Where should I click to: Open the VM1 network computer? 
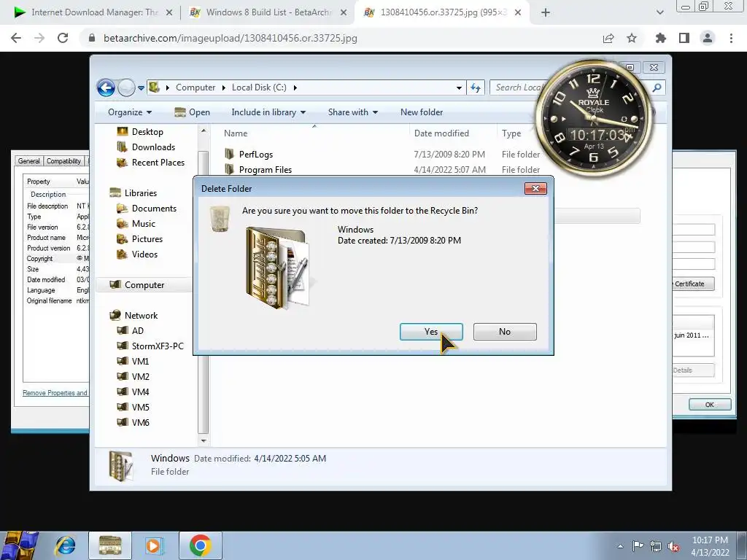(x=140, y=362)
